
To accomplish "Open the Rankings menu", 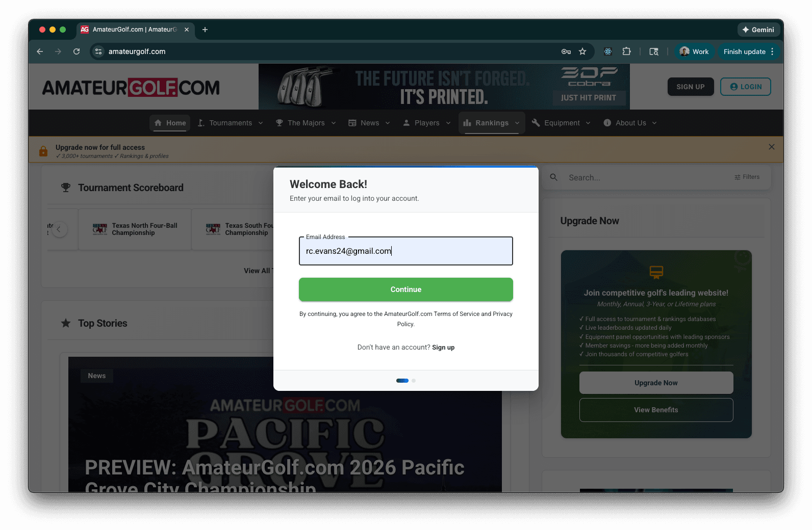I will click(x=492, y=123).
